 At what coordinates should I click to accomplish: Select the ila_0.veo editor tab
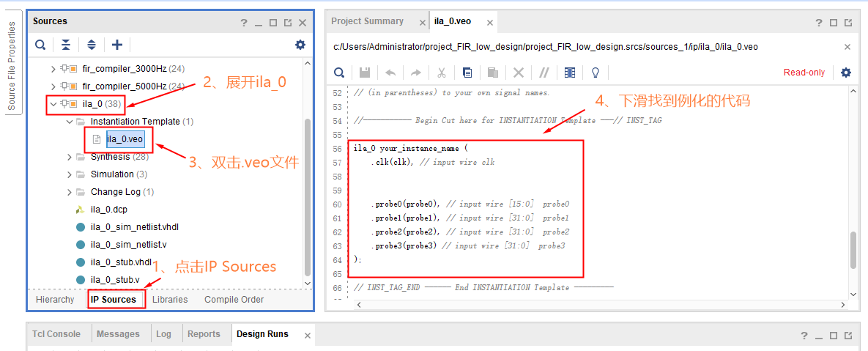tap(453, 21)
